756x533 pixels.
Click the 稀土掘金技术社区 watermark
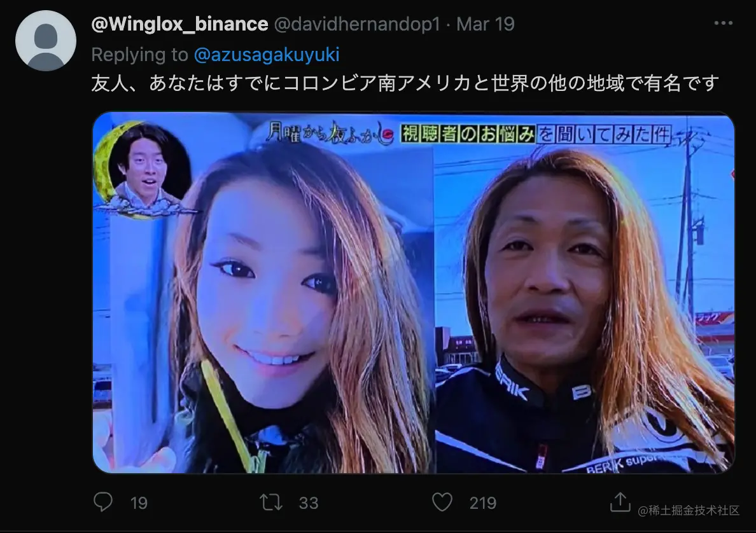pos(689,510)
